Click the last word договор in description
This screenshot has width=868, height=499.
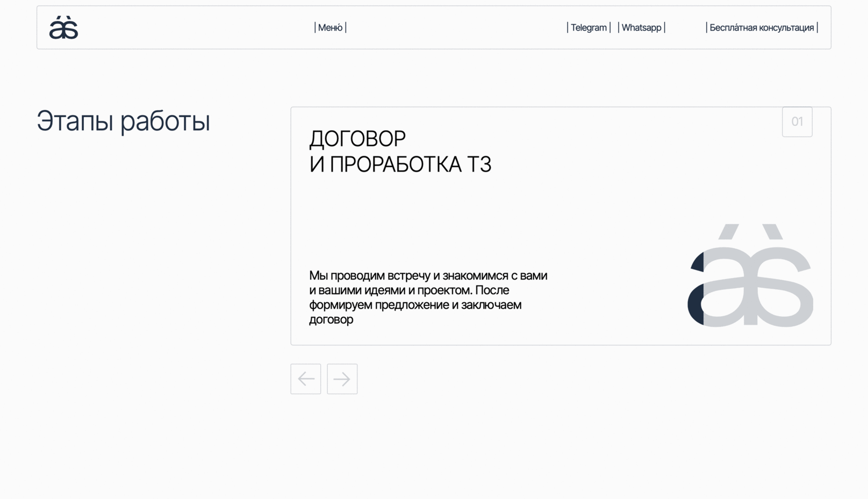tap(331, 320)
